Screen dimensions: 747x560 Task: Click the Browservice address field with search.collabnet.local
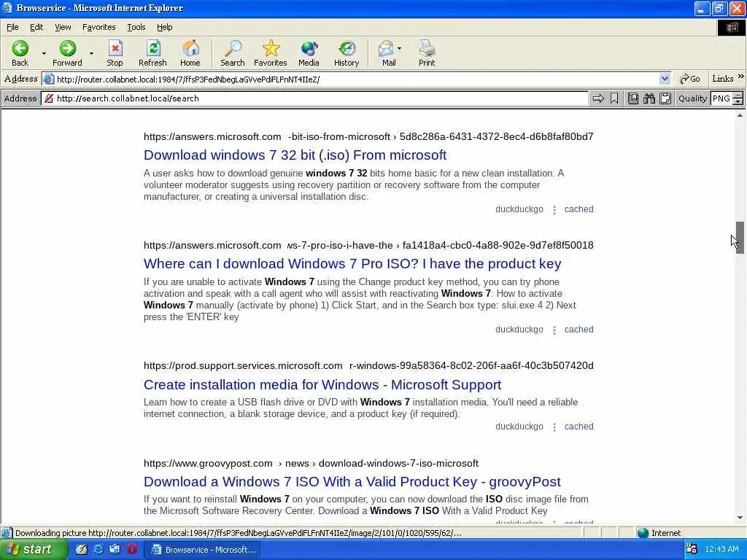coord(314,98)
